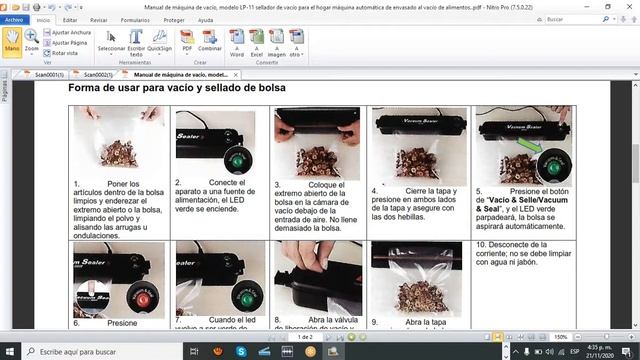This screenshot has width=640, height=360.
Task: Click the Zoom magnifier tool
Action: tap(31, 40)
